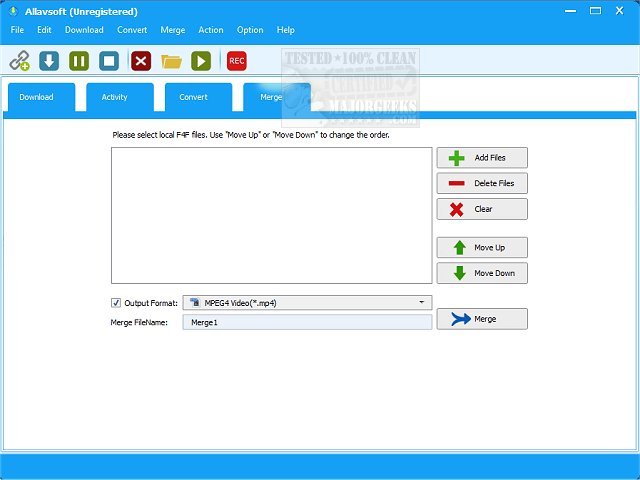Click the Allavsoft app logo in title bar
This screenshot has width=640, height=480.
click(13, 11)
